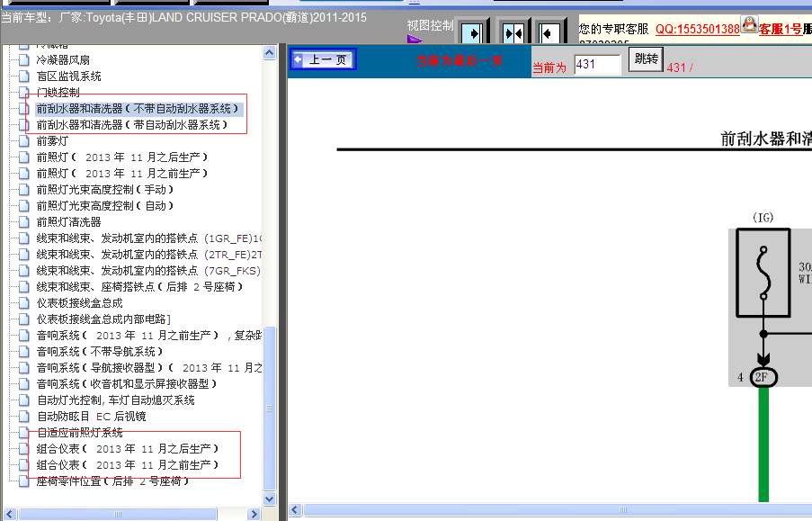Click the diagram pane horizontal scroll left arrow

[295, 509]
